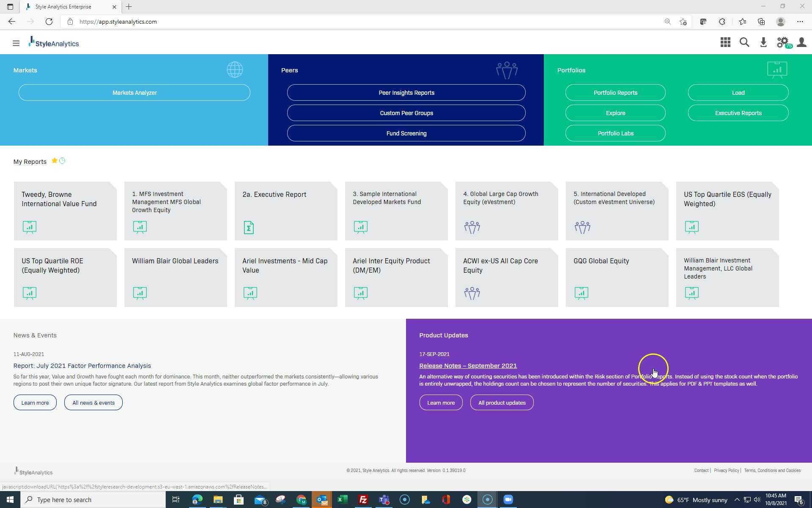Viewport: 812px width, 508px height.
Task: Toggle recent clock icon beside My Reports
Action: 63,161
